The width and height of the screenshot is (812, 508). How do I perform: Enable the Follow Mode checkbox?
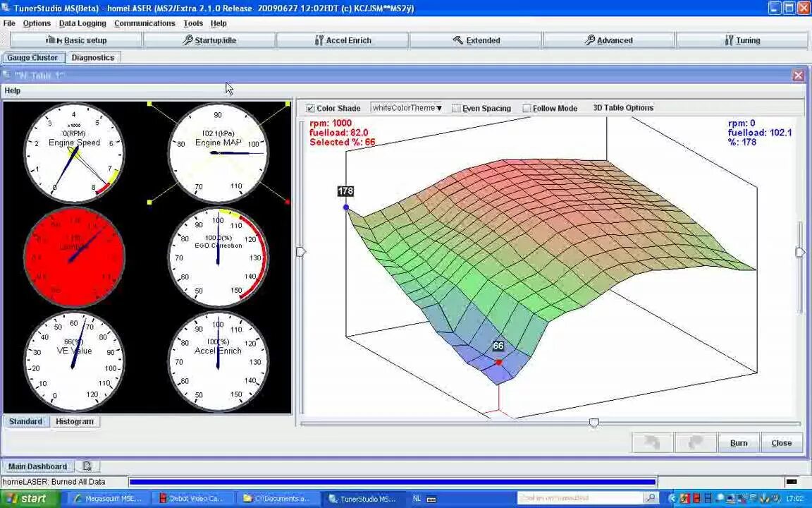(x=527, y=109)
